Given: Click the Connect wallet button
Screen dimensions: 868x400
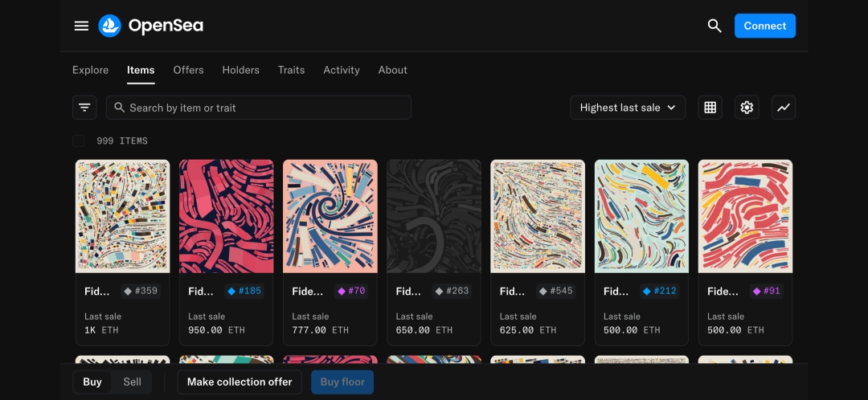Looking at the screenshot, I should pos(765,26).
